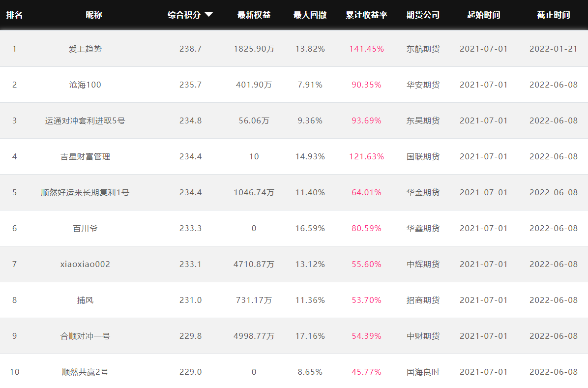Open nickname 百川爷
Viewport: 588px width, 388px height.
[85, 229]
